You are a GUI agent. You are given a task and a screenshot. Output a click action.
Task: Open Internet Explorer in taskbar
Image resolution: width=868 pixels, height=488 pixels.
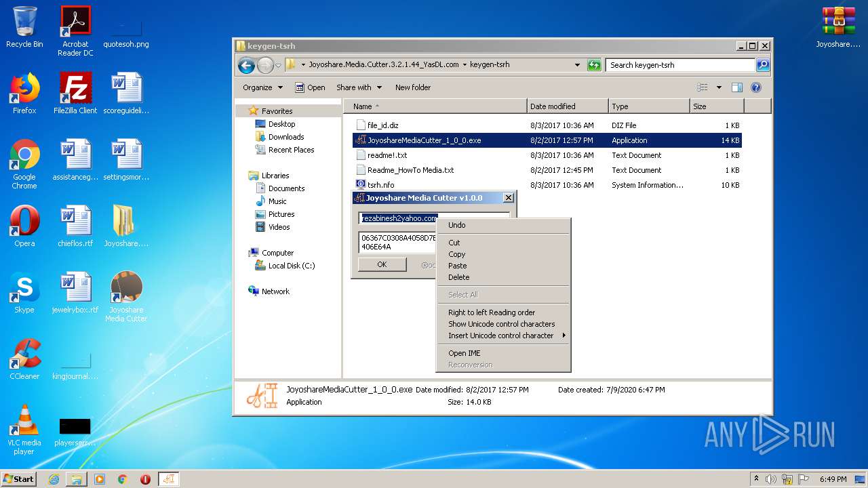54,479
